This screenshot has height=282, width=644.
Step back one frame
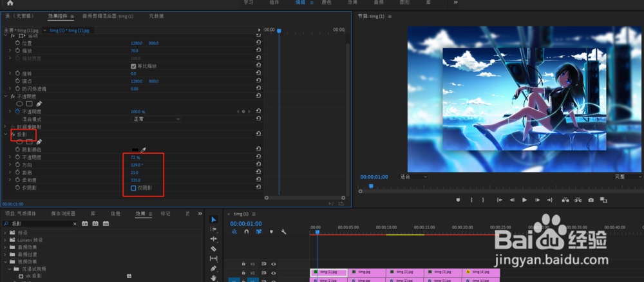click(512, 200)
